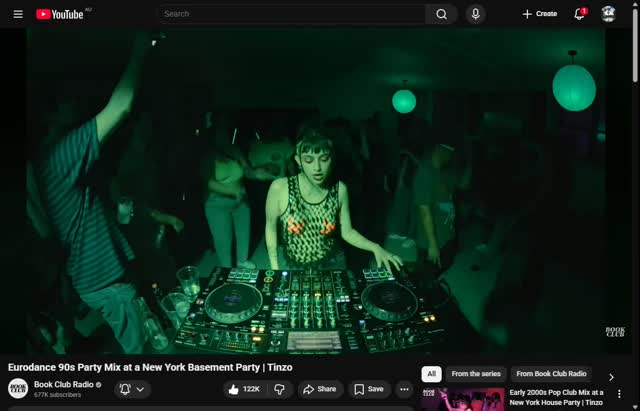
Task: Expand notification options chevron beside bell
Action: [x=140, y=389]
